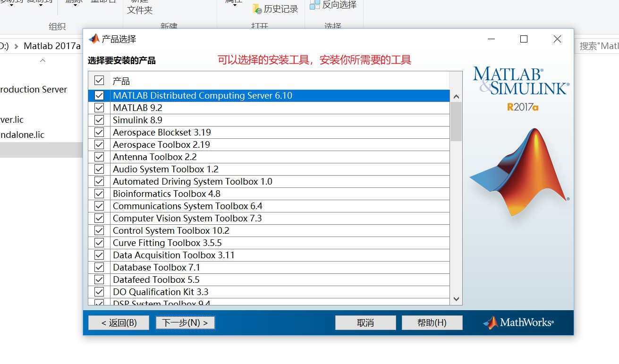Click the Invert selection (反向选择) icon
The height and width of the screenshot is (364, 619).
click(x=315, y=5)
